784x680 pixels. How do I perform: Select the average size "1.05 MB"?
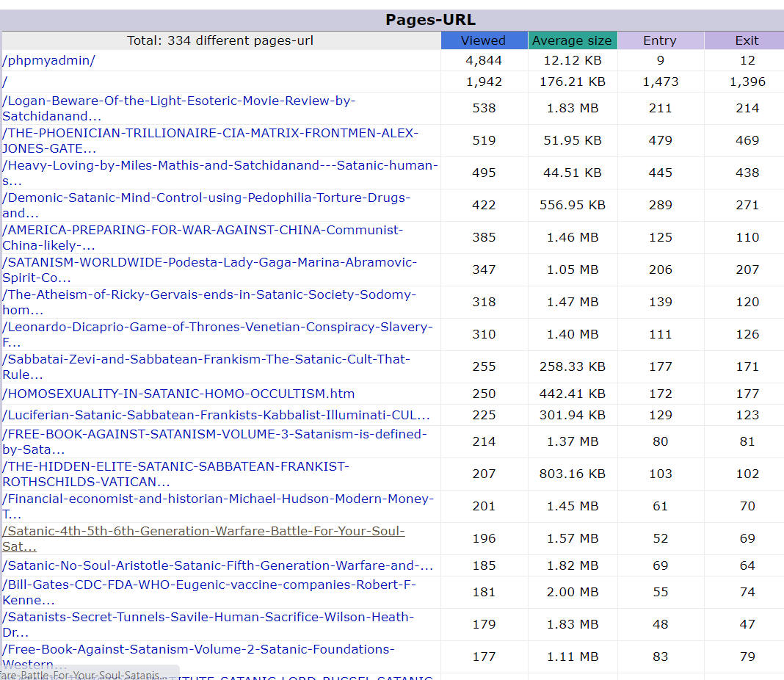tap(573, 270)
